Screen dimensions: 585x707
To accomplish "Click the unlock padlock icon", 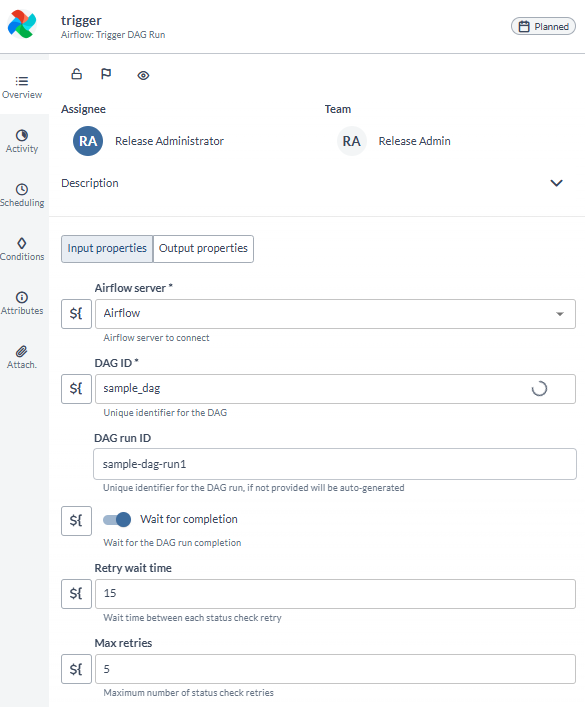I will click(x=77, y=74).
